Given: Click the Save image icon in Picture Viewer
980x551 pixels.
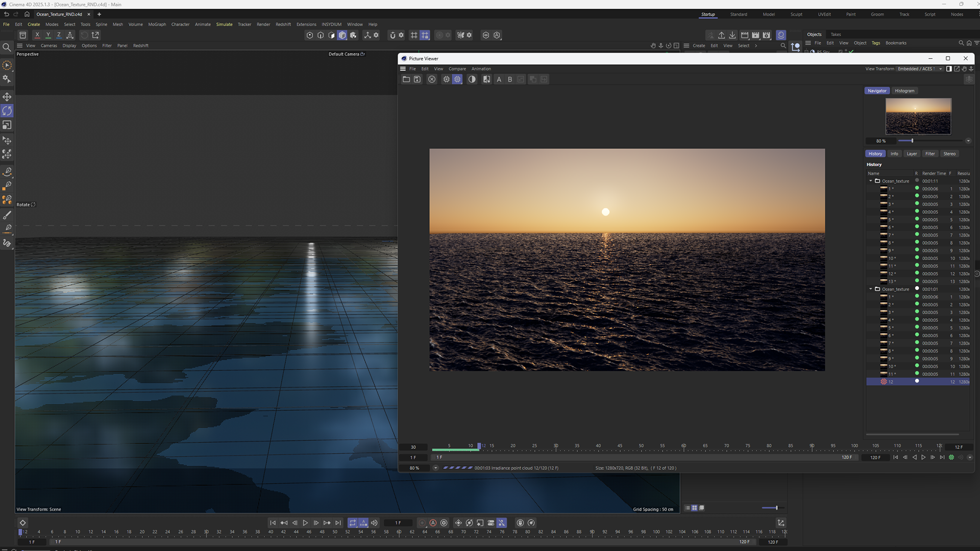Looking at the screenshot, I should pyautogui.click(x=417, y=79).
